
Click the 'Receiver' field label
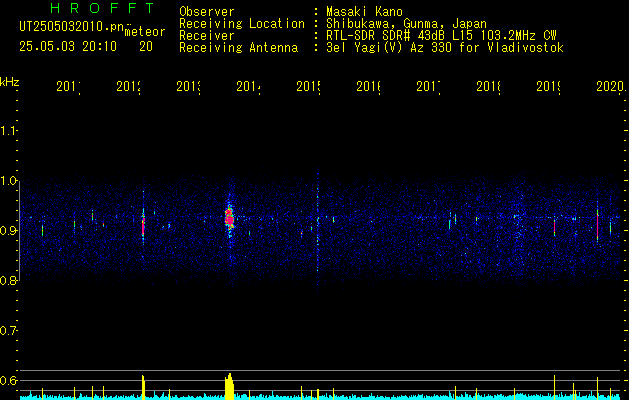pos(207,36)
